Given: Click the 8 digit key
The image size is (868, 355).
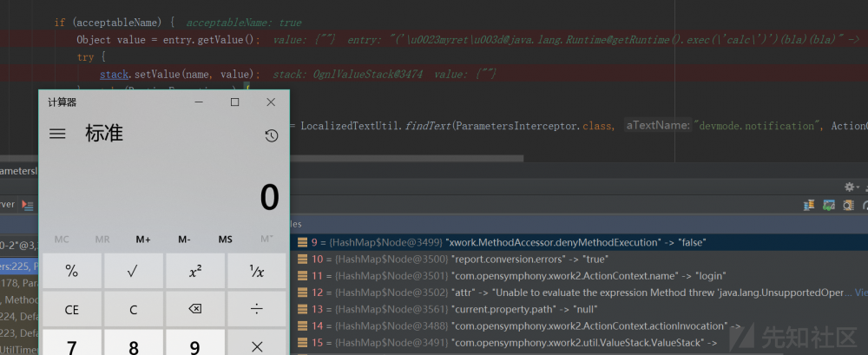Looking at the screenshot, I should [x=134, y=344].
